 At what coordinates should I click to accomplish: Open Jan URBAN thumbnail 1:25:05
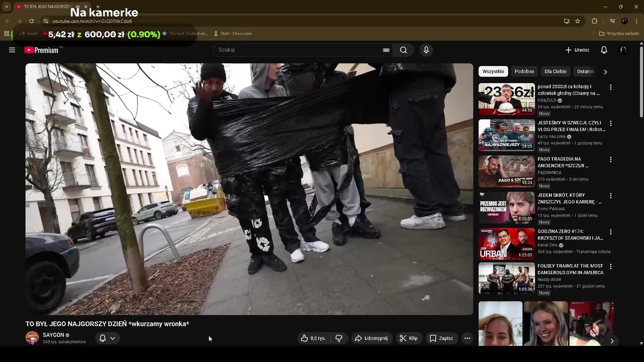[507, 244]
